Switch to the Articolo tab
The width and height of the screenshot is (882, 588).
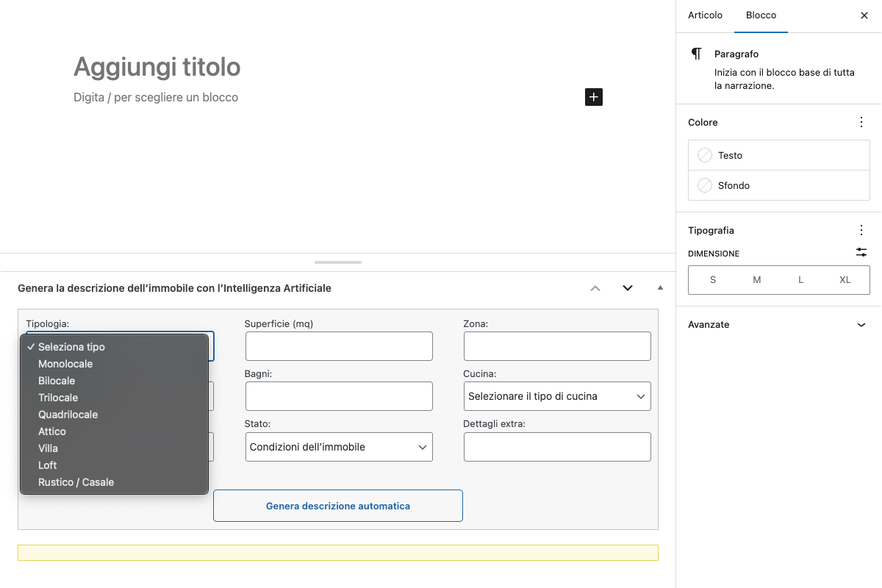click(705, 15)
